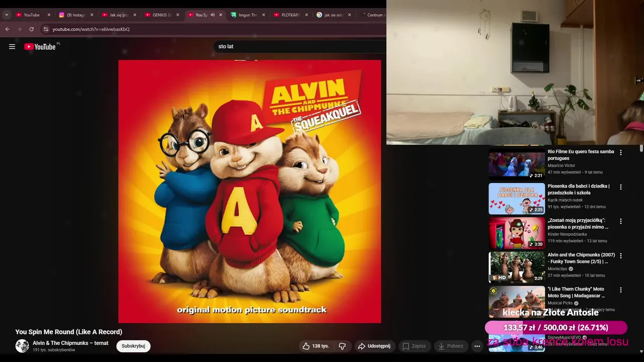644x362 pixels.
Task: Close the Instagram tab
Action: pos(92,15)
